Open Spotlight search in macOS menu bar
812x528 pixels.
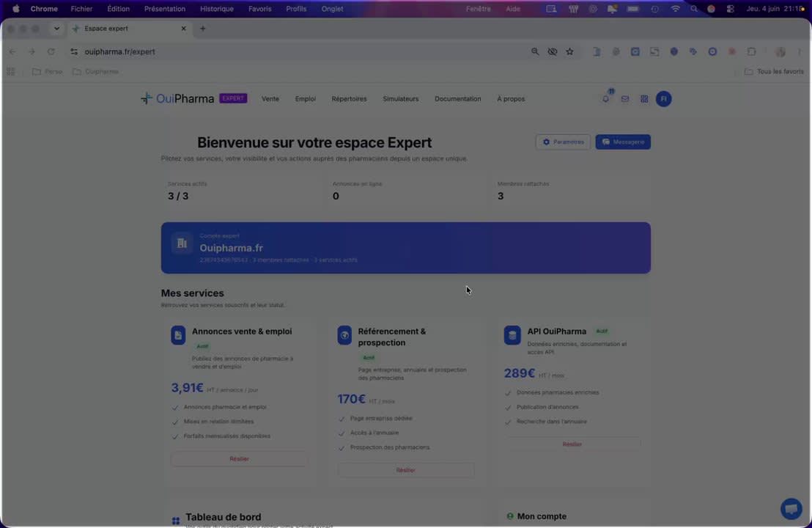coord(694,9)
